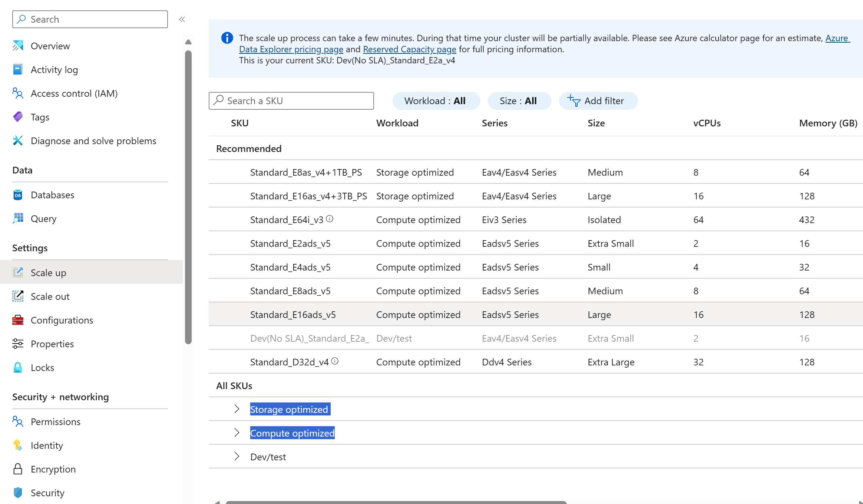The width and height of the screenshot is (863, 504).
Task: Expand the Dev/test SKU group
Action: point(237,456)
